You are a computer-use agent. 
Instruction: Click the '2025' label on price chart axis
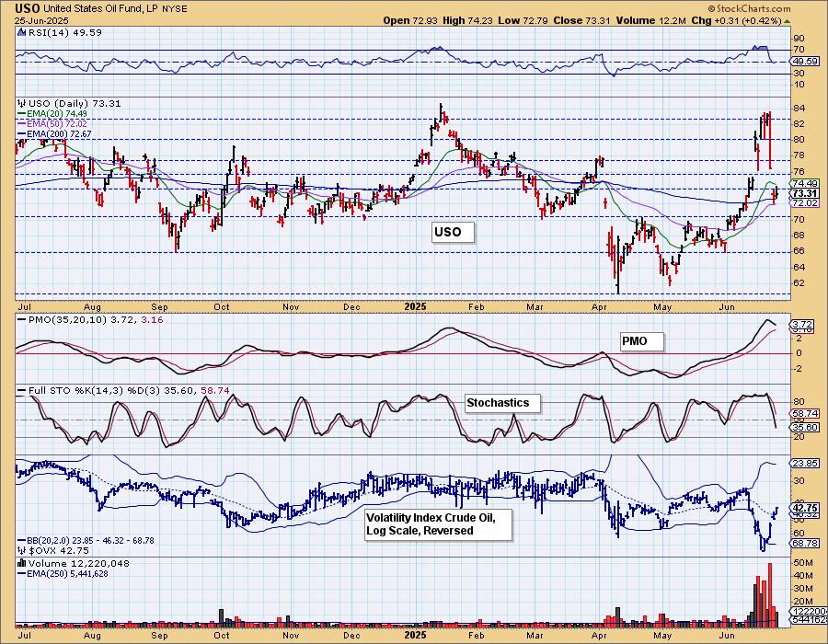415,306
